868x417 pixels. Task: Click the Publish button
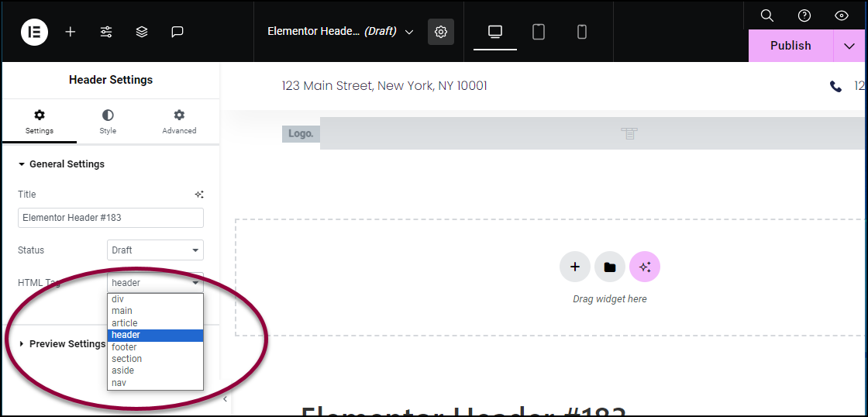[790, 46]
